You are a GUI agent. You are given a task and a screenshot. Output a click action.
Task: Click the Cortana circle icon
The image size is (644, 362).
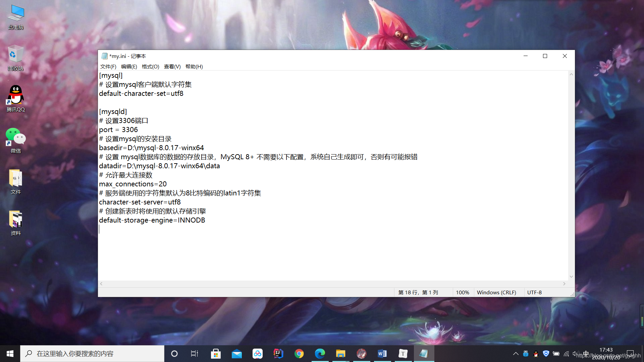(174, 354)
